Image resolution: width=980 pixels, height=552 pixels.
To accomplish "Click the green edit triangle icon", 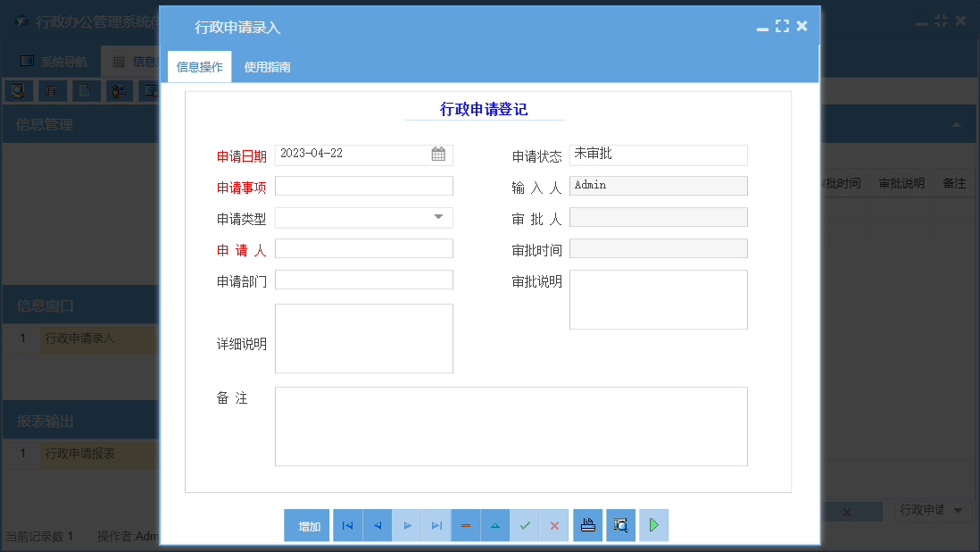I will pyautogui.click(x=495, y=525).
